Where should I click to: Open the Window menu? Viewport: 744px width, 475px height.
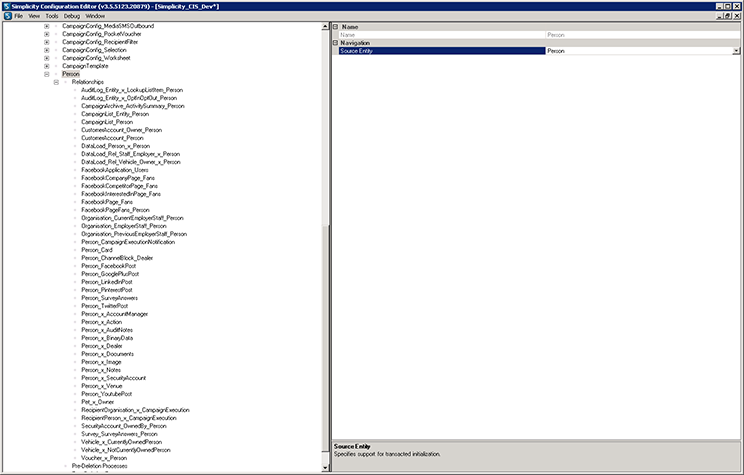pyautogui.click(x=95, y=16)
